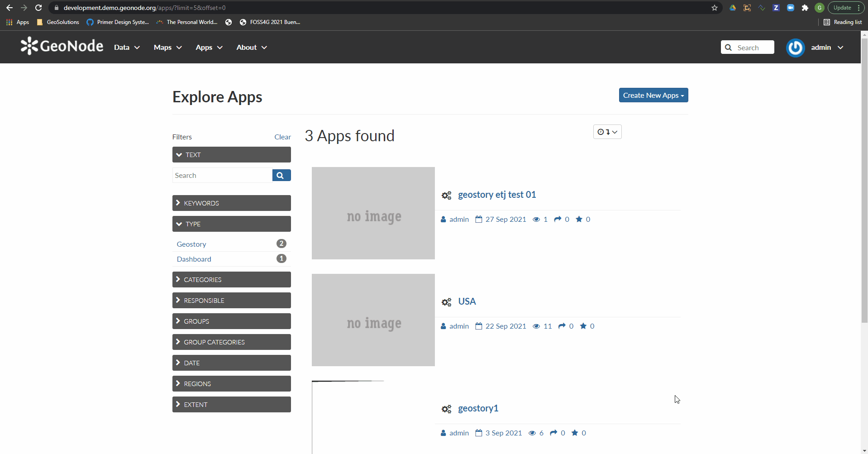Expand the EXTENT filter section
The height and width of the screenshot is (454, 868).
(x=232, y=404)
